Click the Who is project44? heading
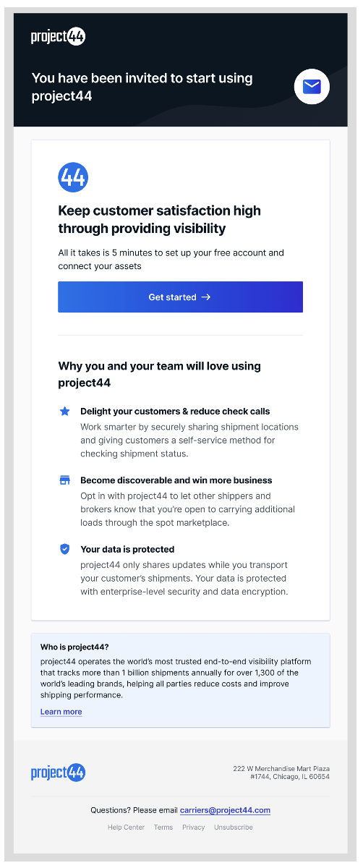This screenshot has height=868, width=363. pyautogui.click(x=75, y=647)
